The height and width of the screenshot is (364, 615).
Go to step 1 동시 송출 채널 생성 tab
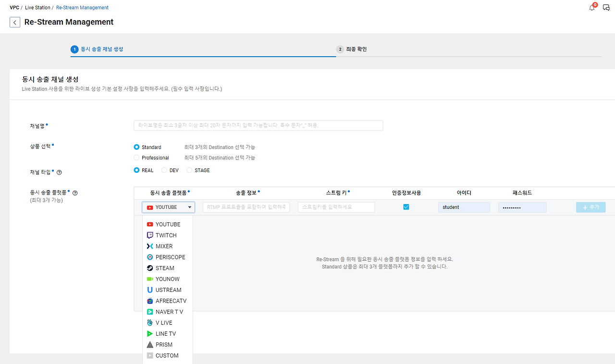97,49
